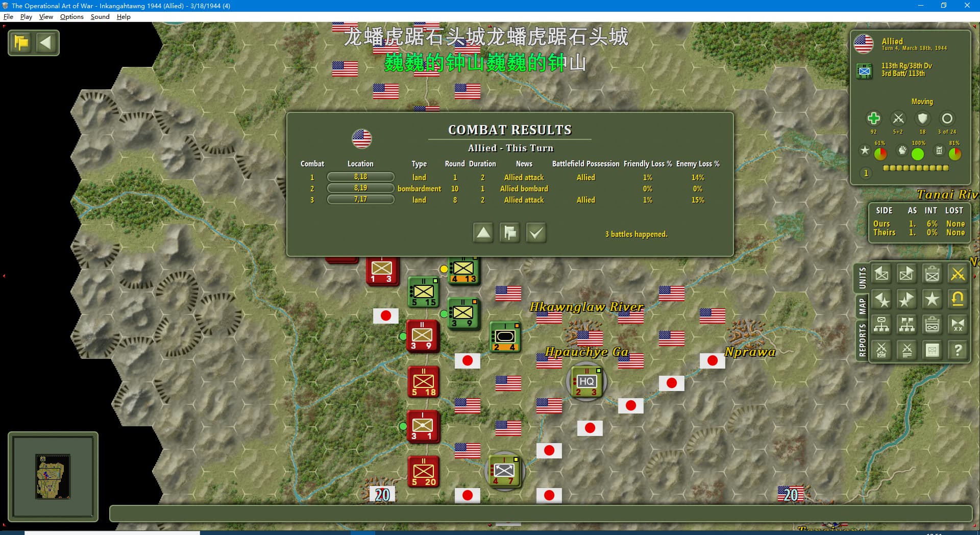
Task: Switch to the UNITS side tab
Action: click(862, 278)
